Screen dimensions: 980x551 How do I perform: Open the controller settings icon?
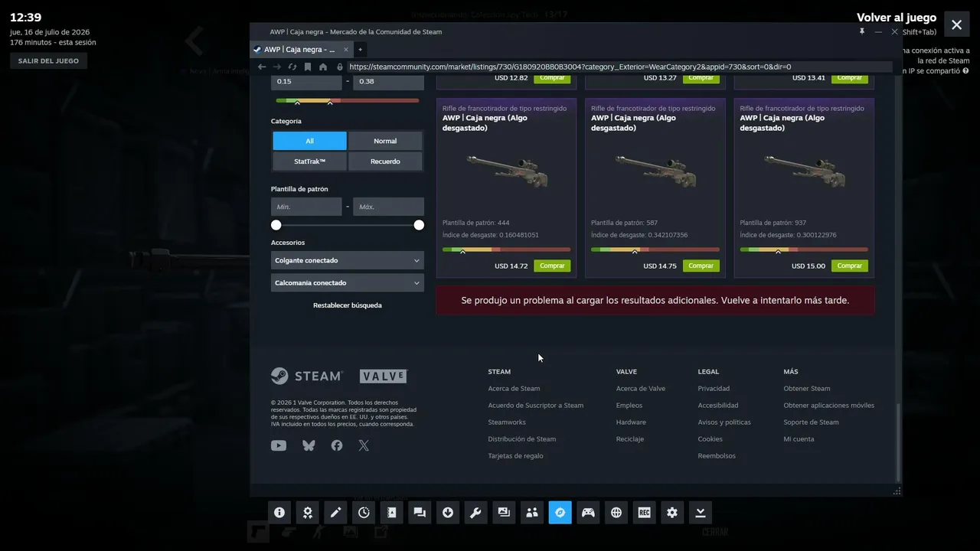click(588, 512)
